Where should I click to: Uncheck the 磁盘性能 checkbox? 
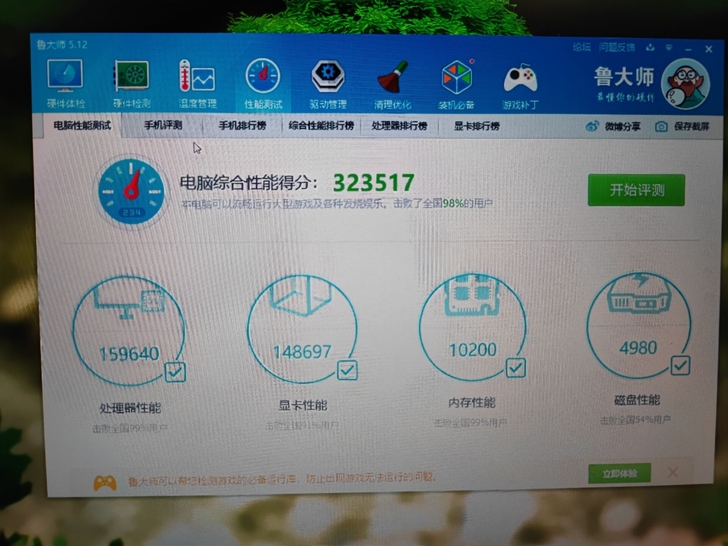pos(680,365)
